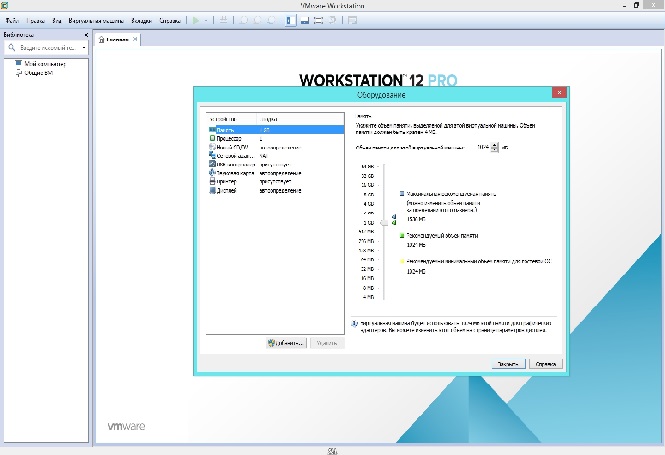Select the Процессоры device row
665x455 pixels.
point(275,139)
